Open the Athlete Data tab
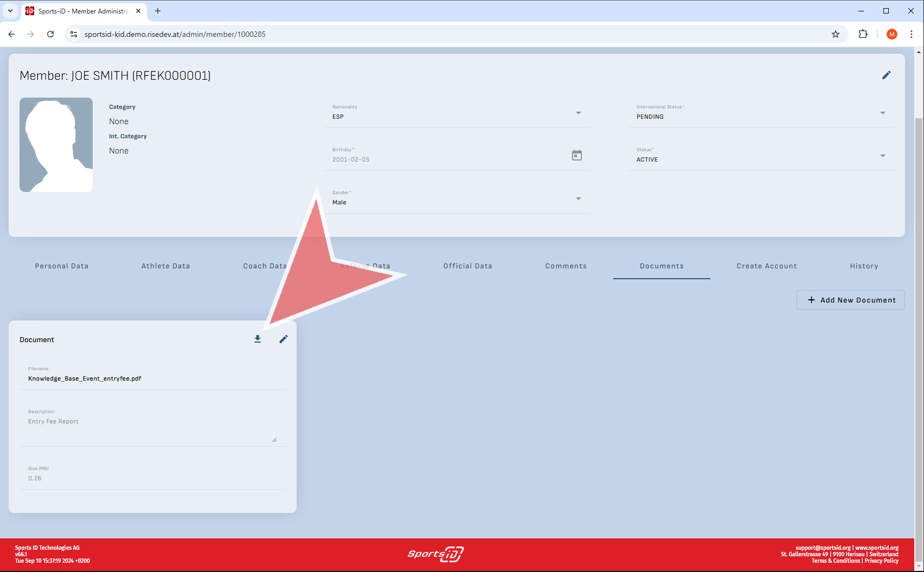 point(165,266)
